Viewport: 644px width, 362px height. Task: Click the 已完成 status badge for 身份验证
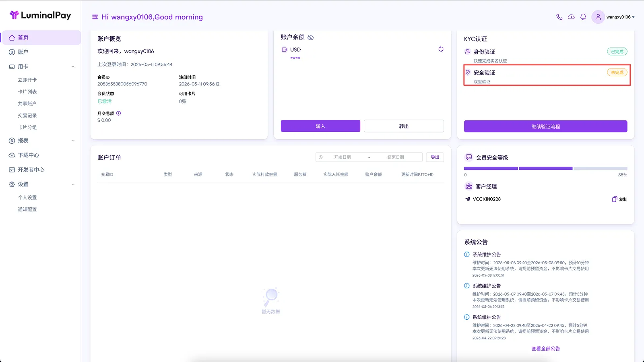pyautogui.click(x=617, y=52)
